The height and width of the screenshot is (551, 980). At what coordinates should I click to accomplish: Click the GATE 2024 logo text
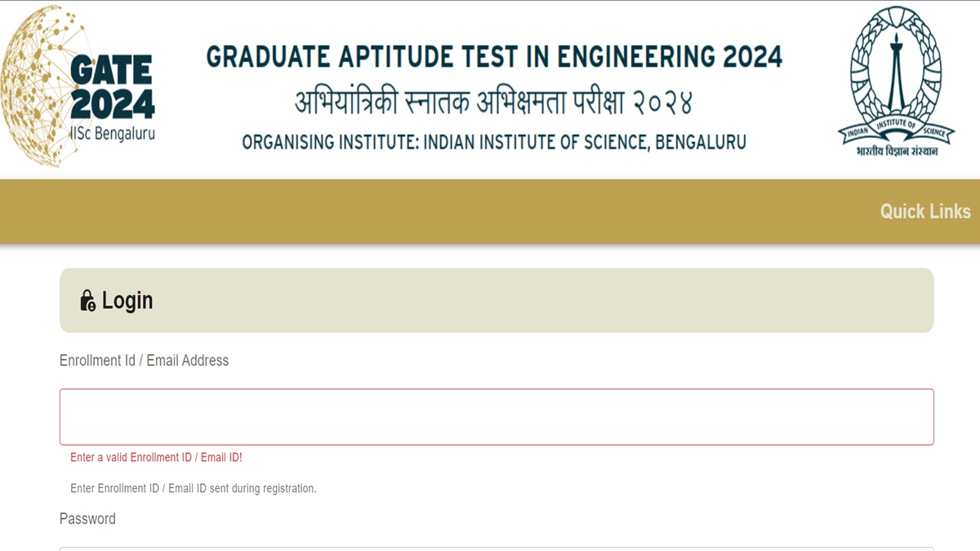coord(112,87)
